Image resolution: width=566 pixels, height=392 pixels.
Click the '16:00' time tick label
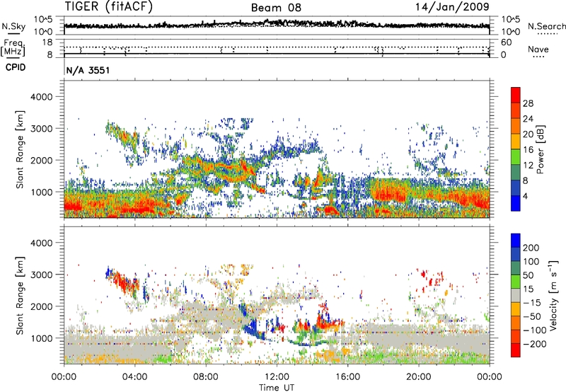click(347, 377)
